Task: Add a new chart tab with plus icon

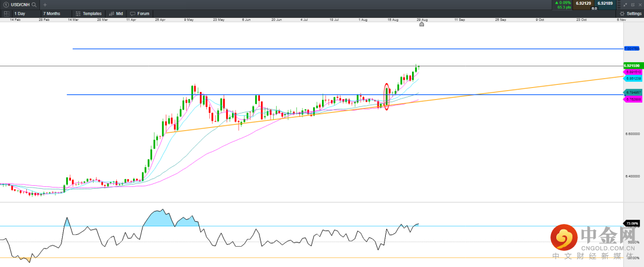Action: (44, 4)
